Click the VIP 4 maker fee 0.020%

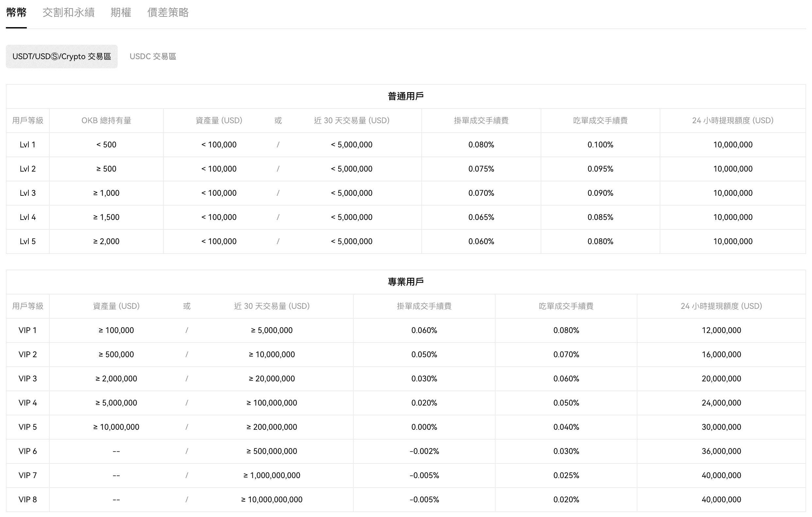pos(424,403)
